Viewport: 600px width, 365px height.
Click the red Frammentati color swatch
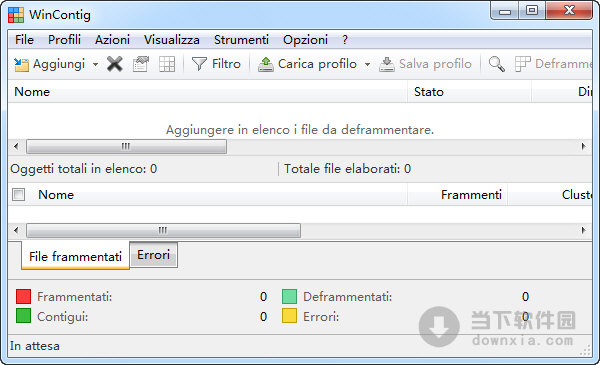pos(24,297)
